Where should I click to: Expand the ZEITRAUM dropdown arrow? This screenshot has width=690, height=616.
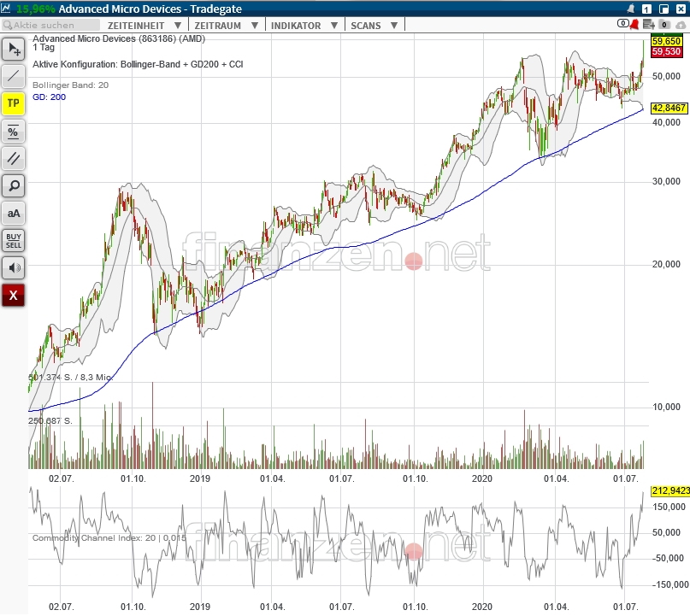click(x=254, y=26)
